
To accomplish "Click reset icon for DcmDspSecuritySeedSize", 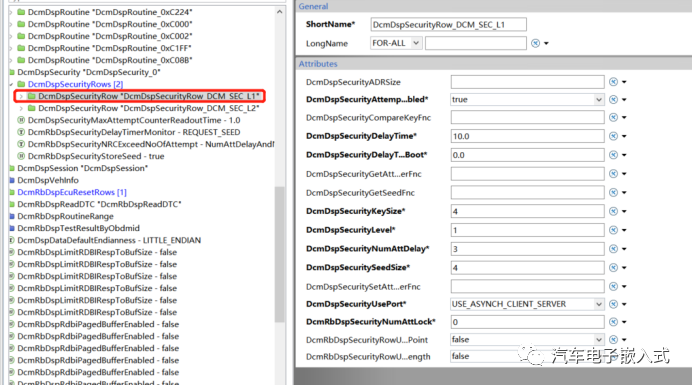I will [x=613, y=267].
